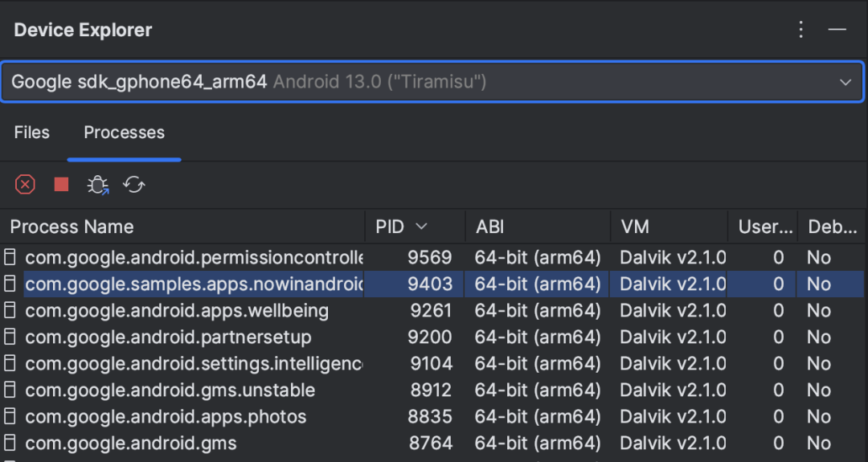Click PID value 8835
Viewport: 868px width, 462px height.
(429, 417)
